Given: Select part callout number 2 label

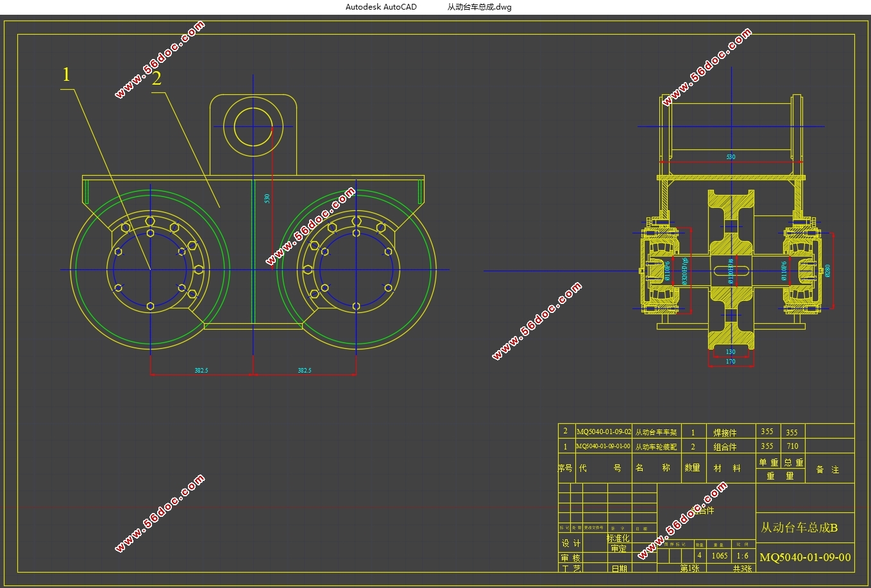Looking at the screenshot, I should coord(156,78).
